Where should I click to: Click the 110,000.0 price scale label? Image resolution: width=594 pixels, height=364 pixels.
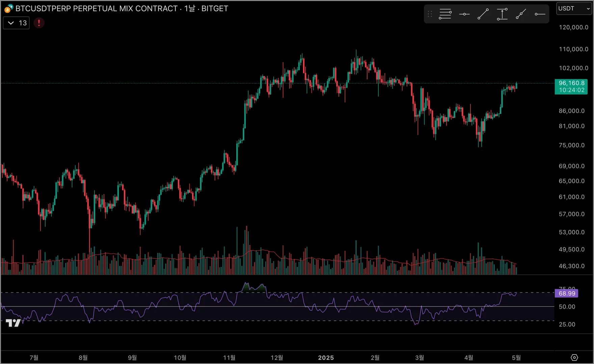(574, 49)
